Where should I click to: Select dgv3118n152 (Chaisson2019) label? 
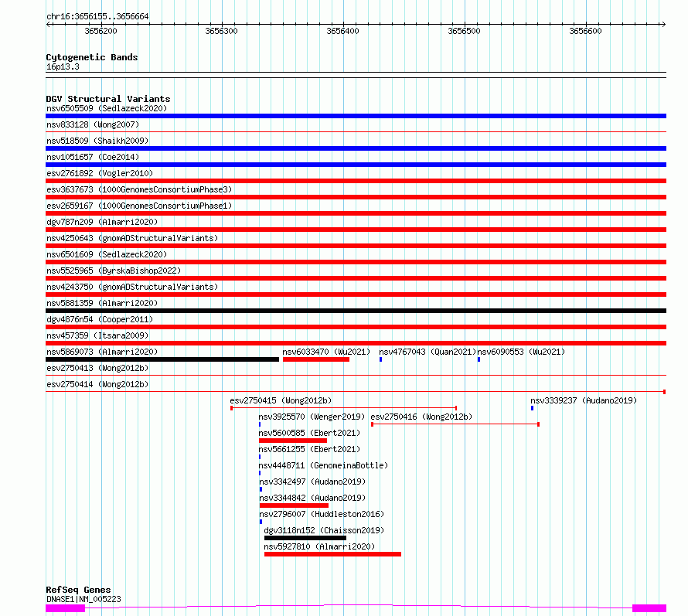click(x=324, y=530)
